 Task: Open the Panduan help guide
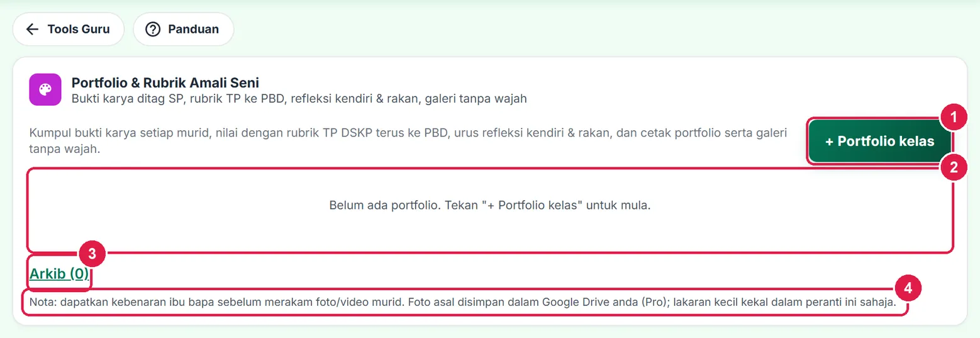click(x=183, y=29)
